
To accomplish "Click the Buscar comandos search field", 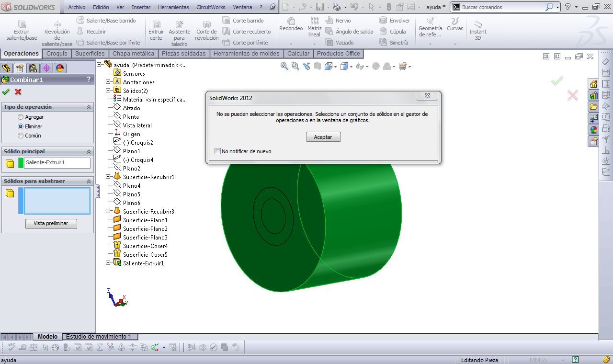I will tap(502, 7).
